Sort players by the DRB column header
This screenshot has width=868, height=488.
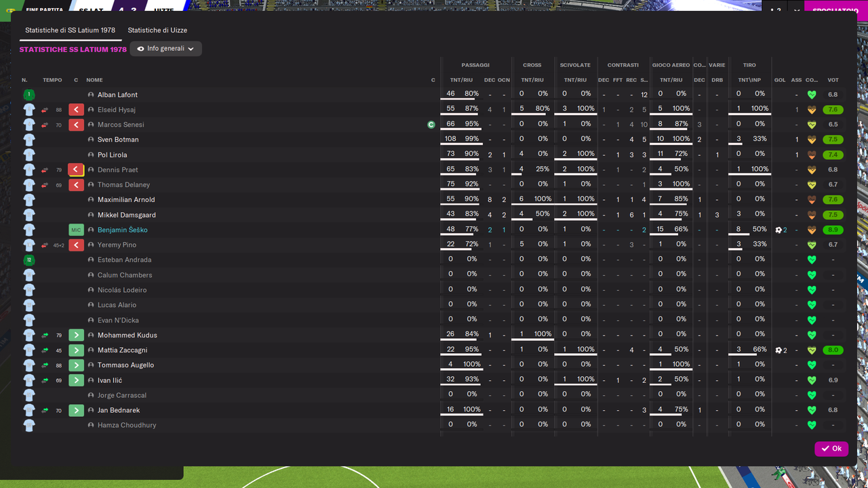click(x=717, y=80)
